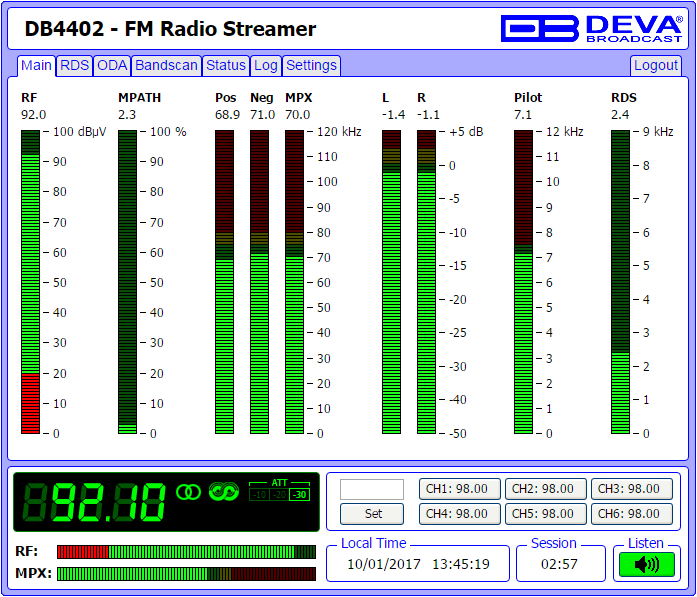Click the vertical MPX meter bar
The width and height of the screenshot is (697, 597).
294,282
